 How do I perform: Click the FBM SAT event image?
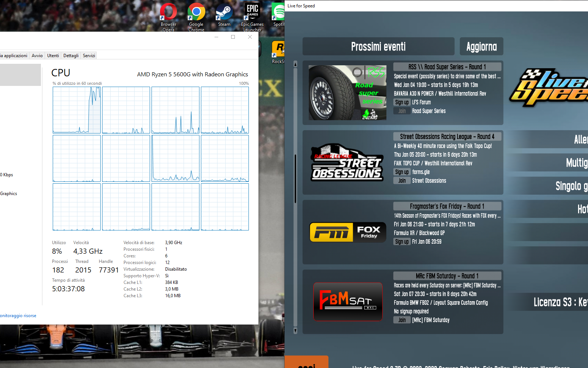[x=348, y=302]
